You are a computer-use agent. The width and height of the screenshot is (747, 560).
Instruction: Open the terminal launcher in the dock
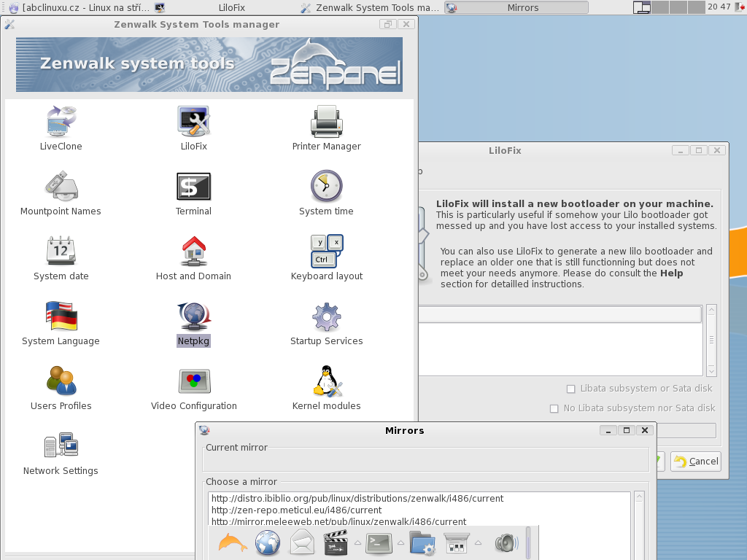379,542
